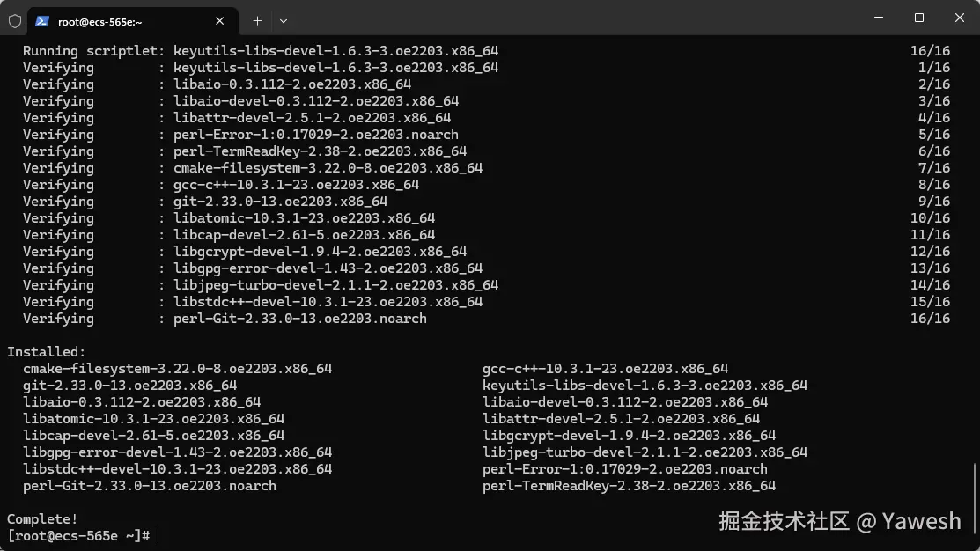Click installed libgpg-error-devel-1.43-2 entry

tap(178, 452)
